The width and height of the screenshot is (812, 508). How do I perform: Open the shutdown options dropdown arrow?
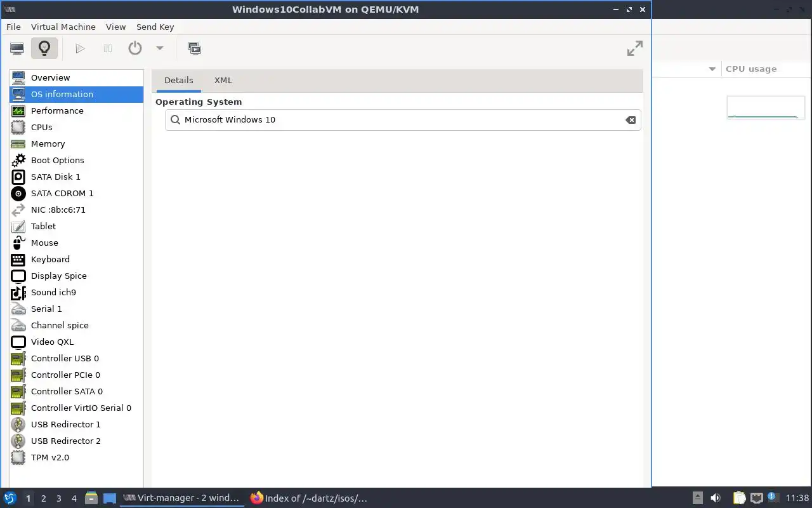tap(160, 48)
